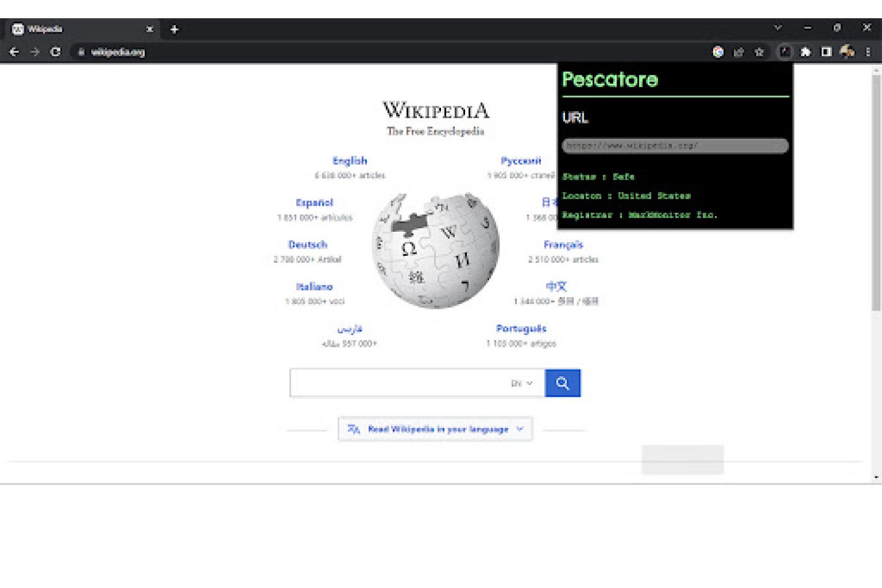Click The Free Encyclopedia tagline
The height and width of the screenshot is (588, 882).
436,131
